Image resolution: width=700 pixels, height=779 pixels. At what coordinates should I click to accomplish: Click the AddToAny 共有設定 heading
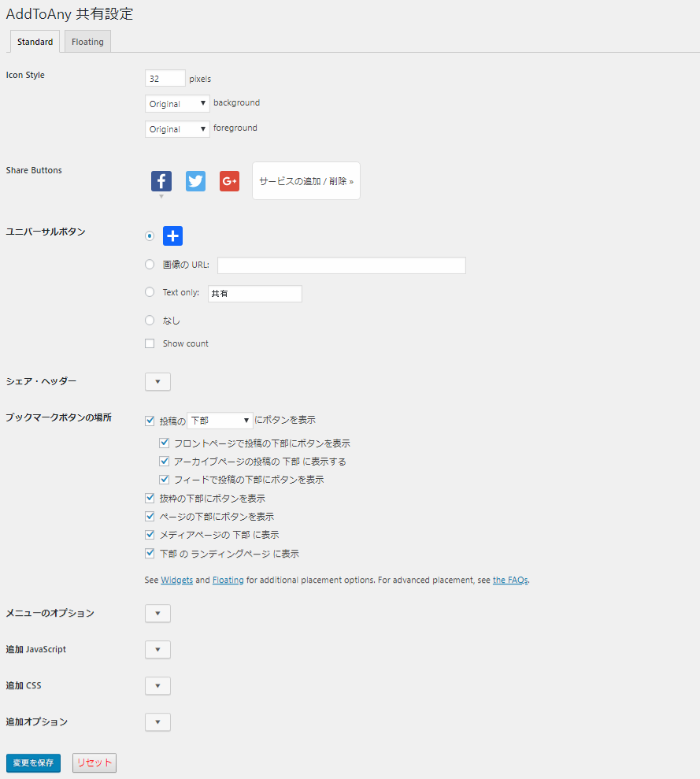click(x=69, y=14)
